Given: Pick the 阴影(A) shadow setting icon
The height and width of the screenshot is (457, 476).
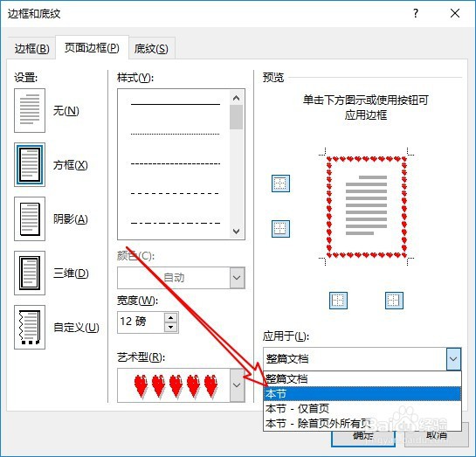Looking at the screenshot, I should [30, 219].
